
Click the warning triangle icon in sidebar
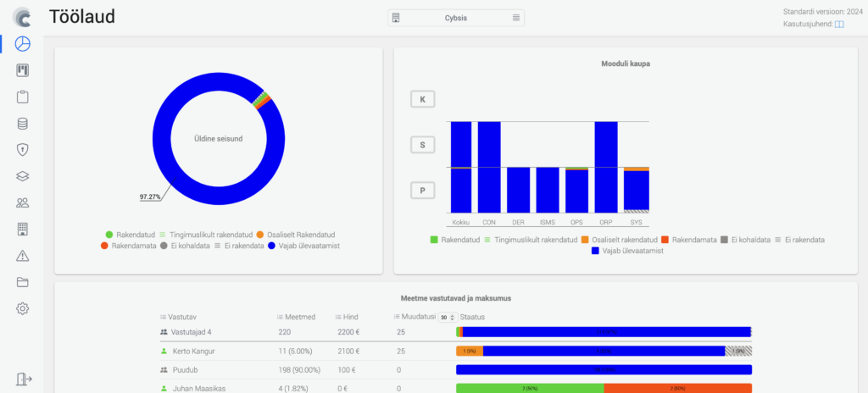23,256
